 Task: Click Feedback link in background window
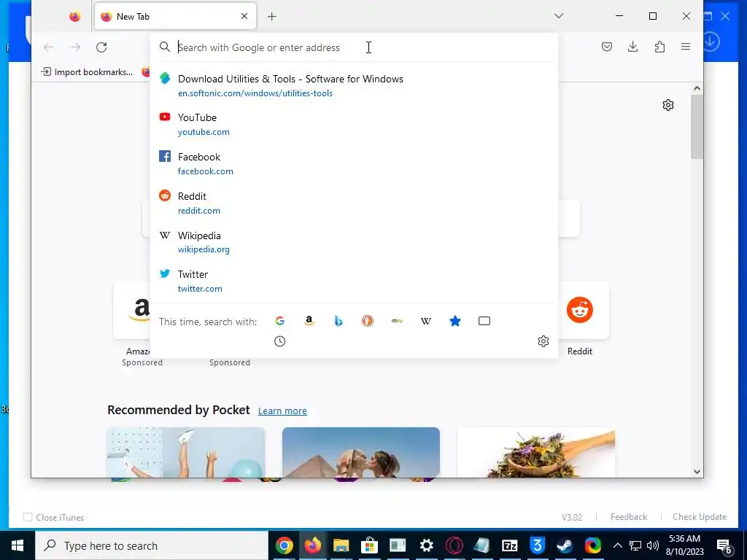[628, 517]
